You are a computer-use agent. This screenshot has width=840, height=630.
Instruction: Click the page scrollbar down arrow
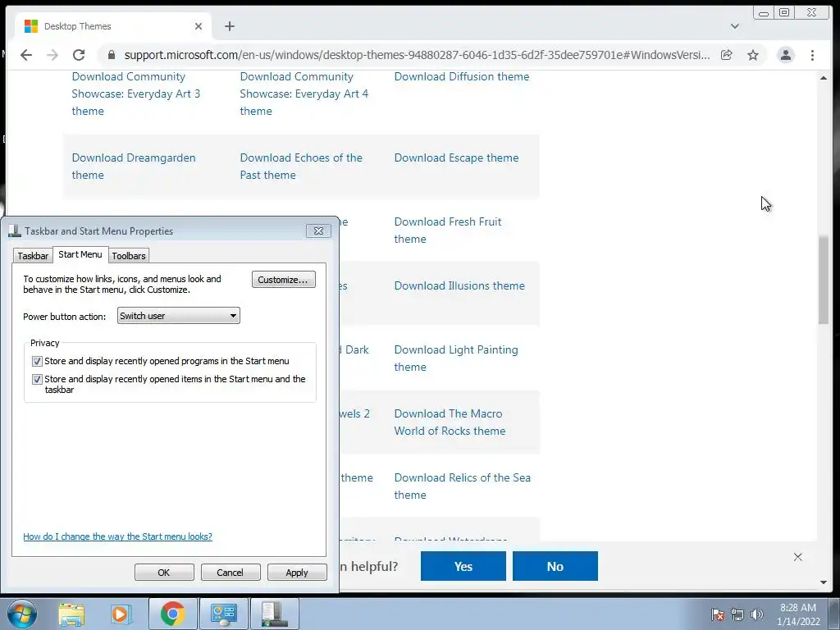(824, 582)
